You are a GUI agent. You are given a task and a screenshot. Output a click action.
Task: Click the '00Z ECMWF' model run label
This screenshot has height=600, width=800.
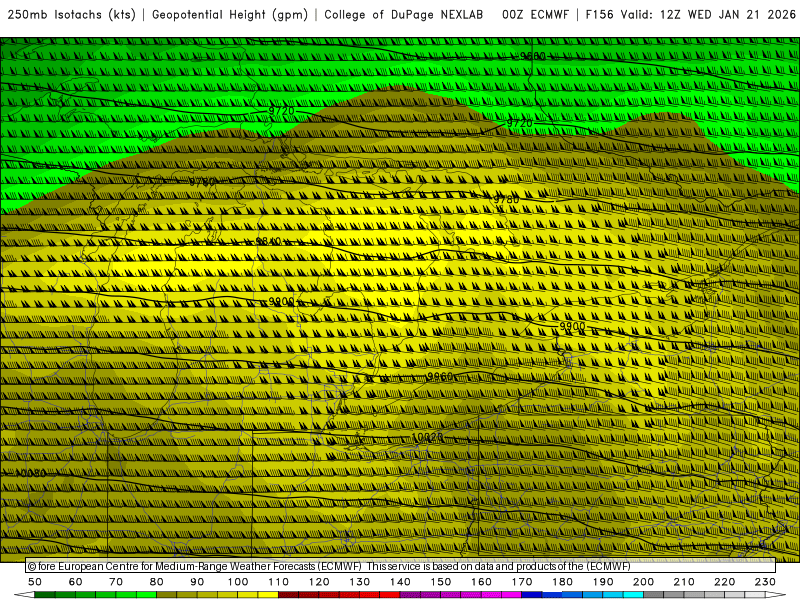(535, 15)
